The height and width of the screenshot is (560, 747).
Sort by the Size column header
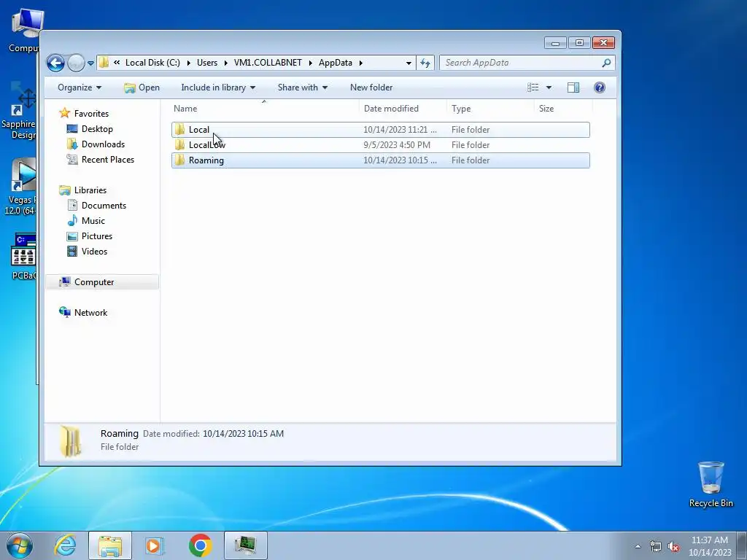click(x=563, y=109)
